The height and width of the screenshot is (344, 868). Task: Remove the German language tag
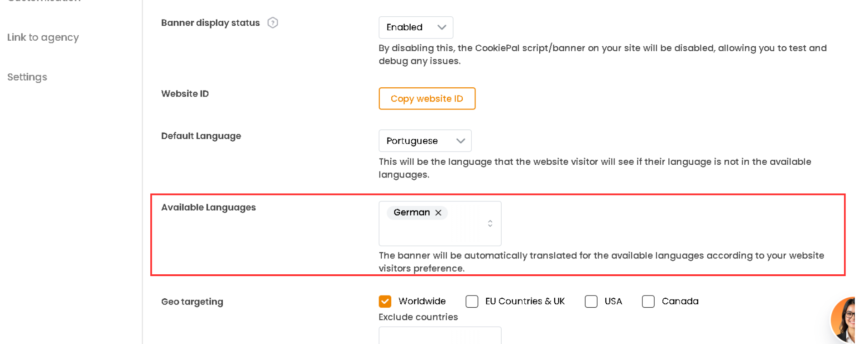[438, 213]
